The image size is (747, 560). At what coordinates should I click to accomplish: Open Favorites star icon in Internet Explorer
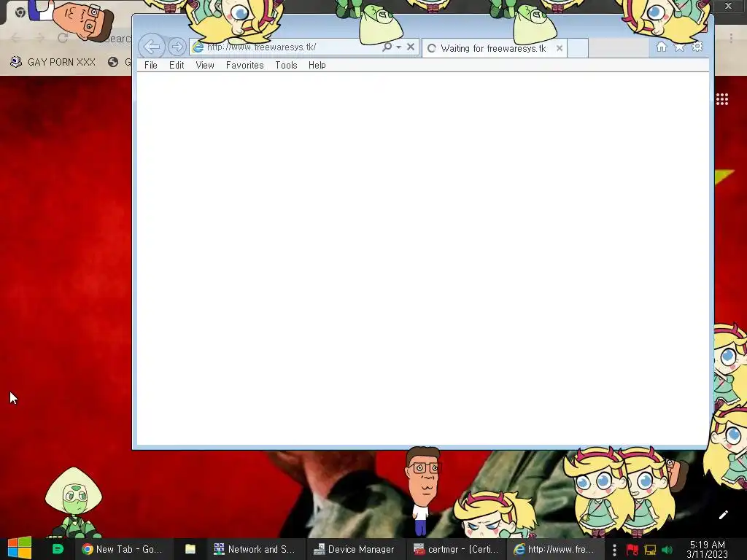679,47
